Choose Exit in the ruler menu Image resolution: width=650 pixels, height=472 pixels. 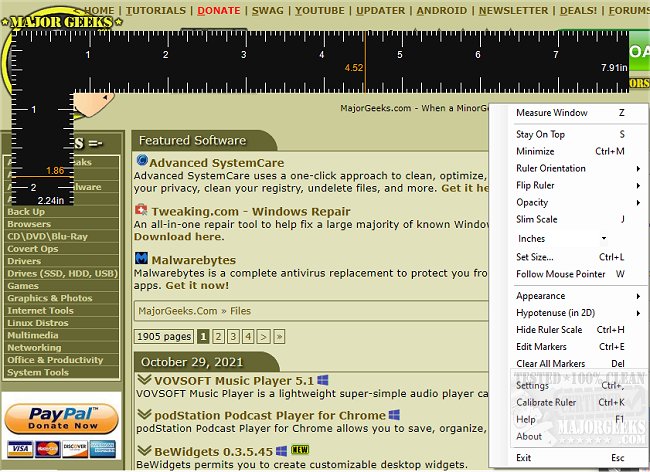click(570, 457)
